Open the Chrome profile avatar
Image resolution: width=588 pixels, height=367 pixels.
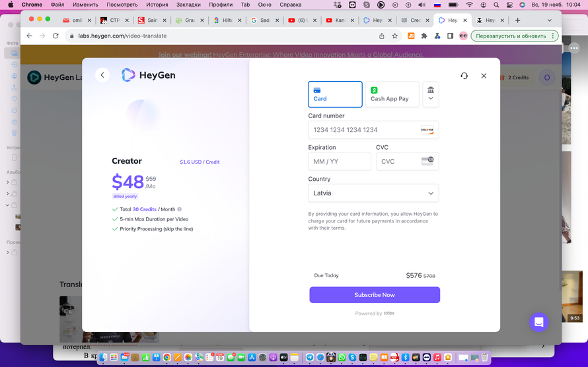coord(464,36)
